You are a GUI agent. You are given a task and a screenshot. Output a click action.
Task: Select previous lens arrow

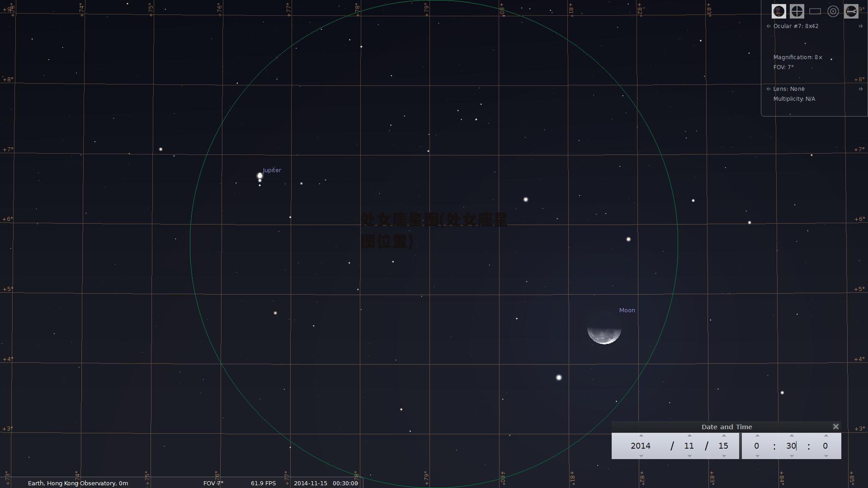(x=768, y=89)
